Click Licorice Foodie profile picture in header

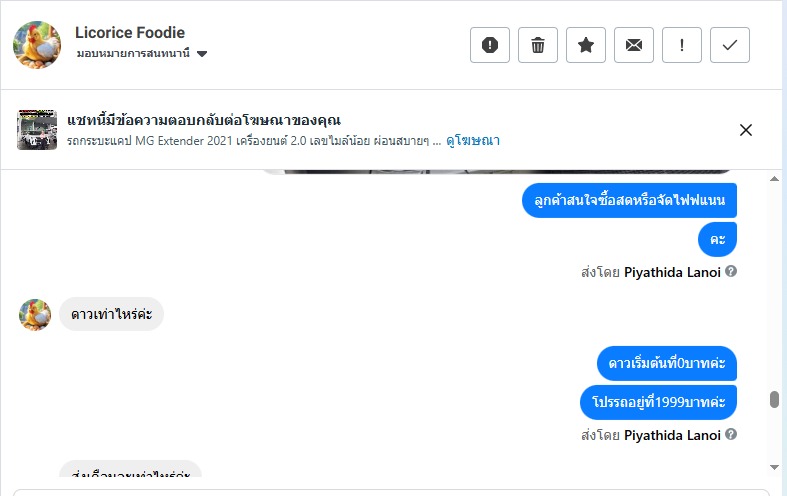tap(37, 44)
